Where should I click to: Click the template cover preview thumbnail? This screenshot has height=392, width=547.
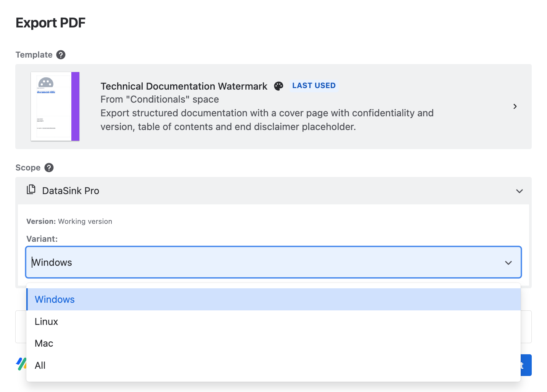tap(55, 106)
